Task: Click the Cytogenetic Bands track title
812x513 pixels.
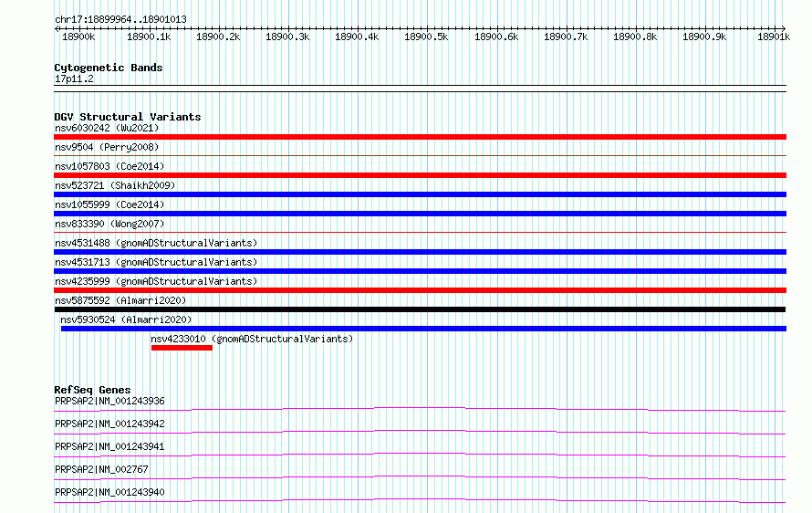Action: pos(109,68)
